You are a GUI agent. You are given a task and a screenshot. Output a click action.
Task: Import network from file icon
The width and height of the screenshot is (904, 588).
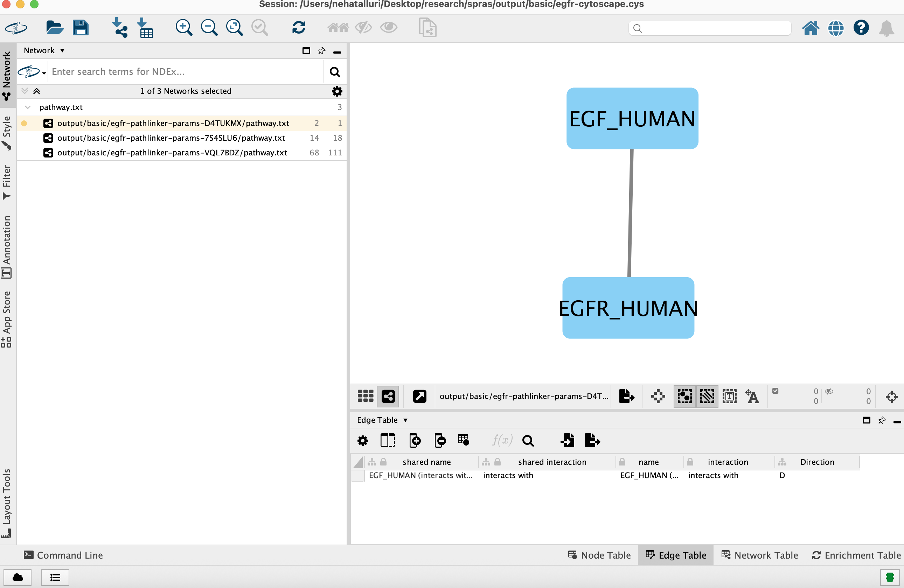pyautogui.click(x=120, y=28)
